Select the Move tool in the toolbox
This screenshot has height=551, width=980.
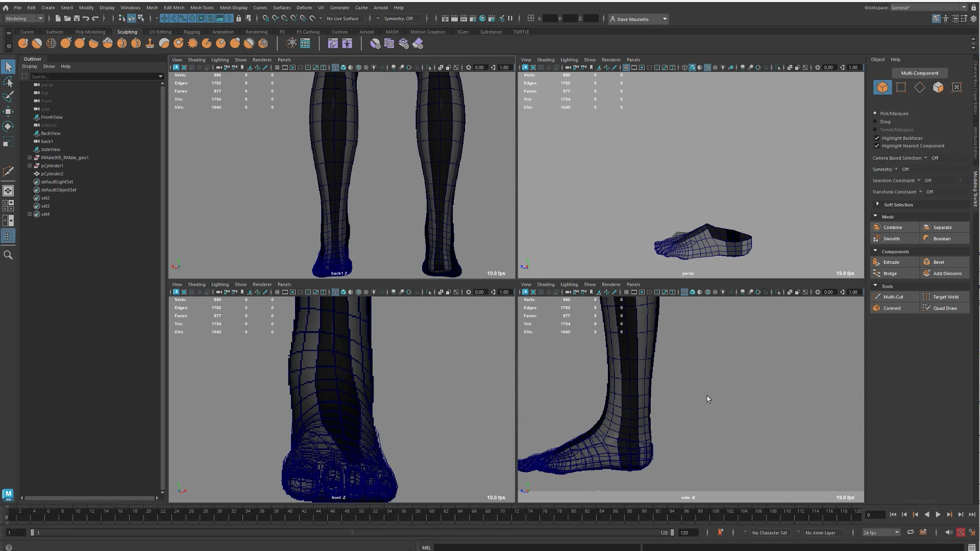pyautogui.click(x=8, y=111)
